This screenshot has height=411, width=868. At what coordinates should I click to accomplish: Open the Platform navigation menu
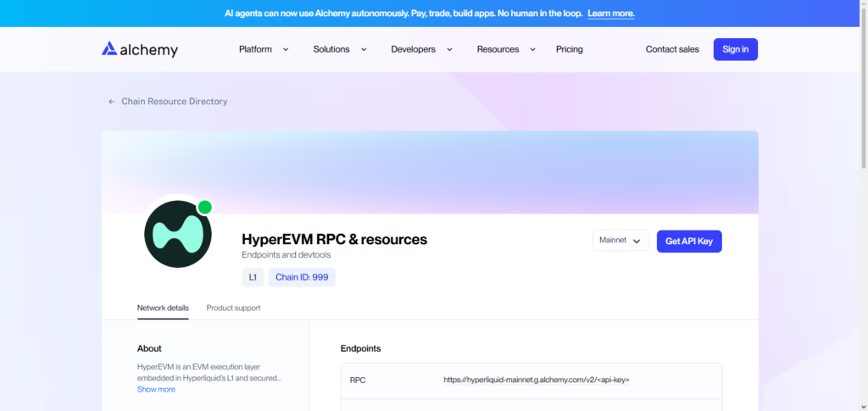(x=255, y=49)
